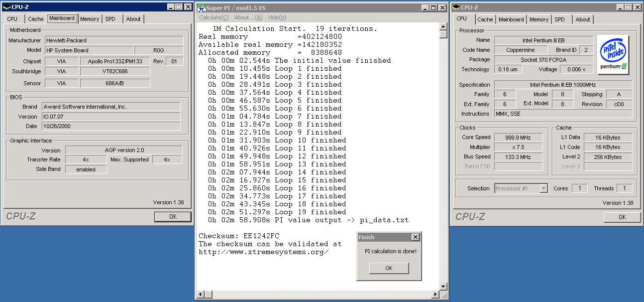Click the VT82C686 southbridge field
Viewport: 644px width, 302px height.
[x=115, y=71]
